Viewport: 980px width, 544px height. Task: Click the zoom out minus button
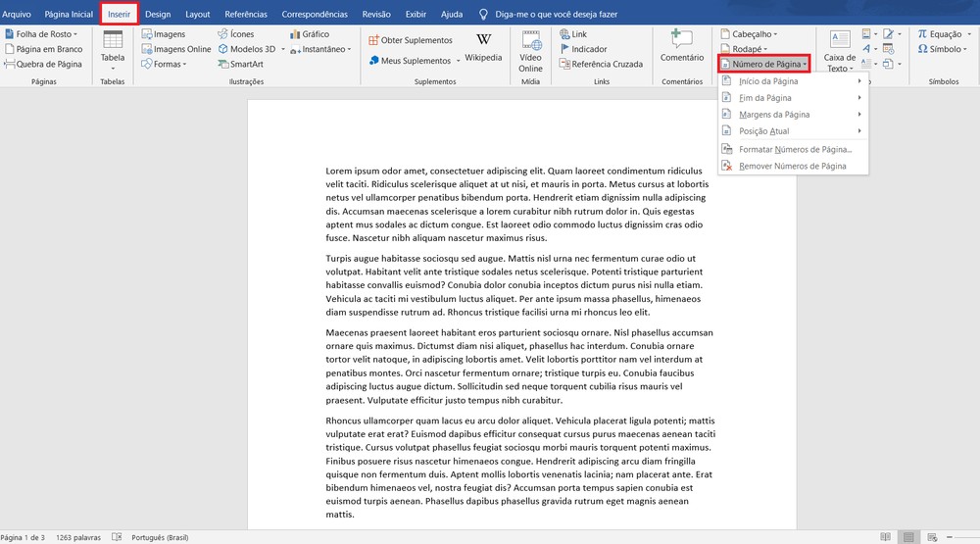pos(950,537)
